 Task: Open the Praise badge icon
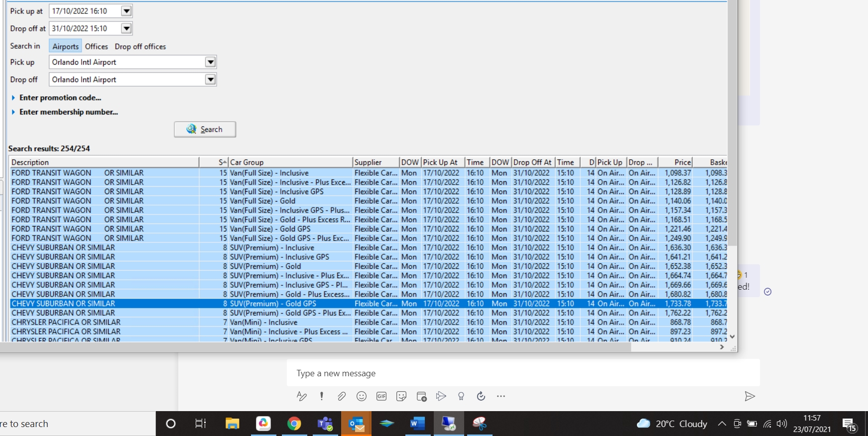pos(461,396)
